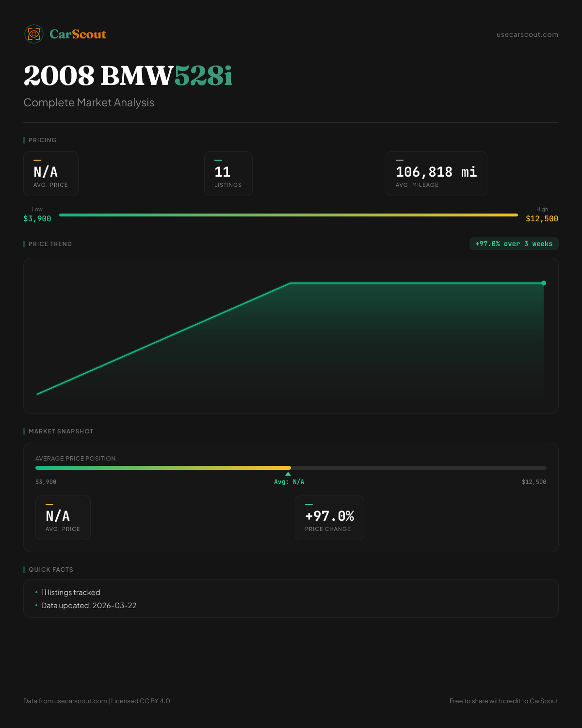Select the 106,818 mi Avg. Mileage card
The height and width of the screenshot is (728, 582).
tap(436, 174)
